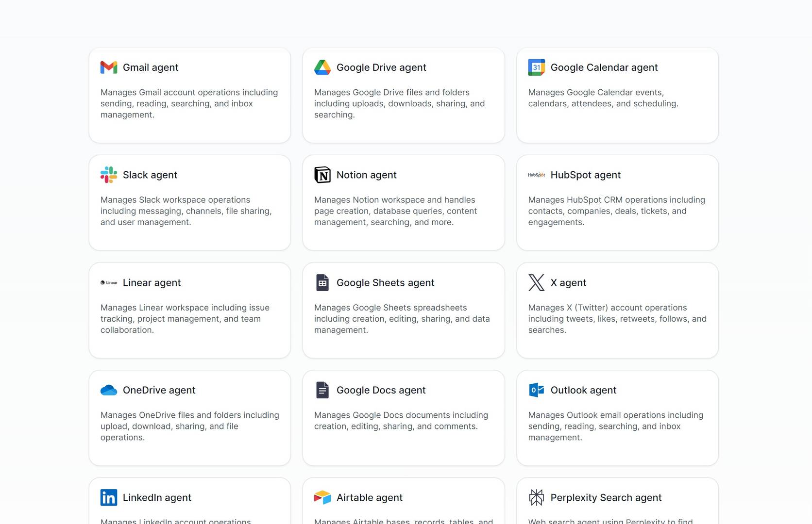Click the Google Sheets document icon
The height and width of the screenshot is (524, 812).
coord(322,282)
